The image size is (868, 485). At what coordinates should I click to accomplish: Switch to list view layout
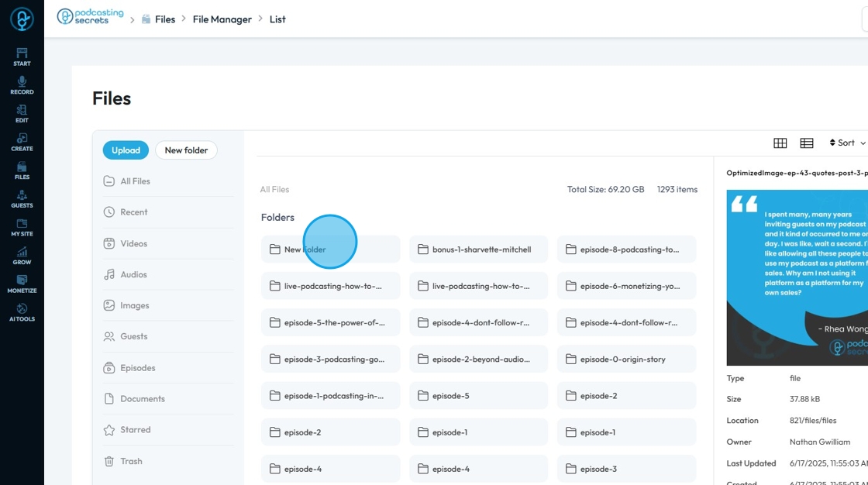pyautogui.click(x=807, y=143)
